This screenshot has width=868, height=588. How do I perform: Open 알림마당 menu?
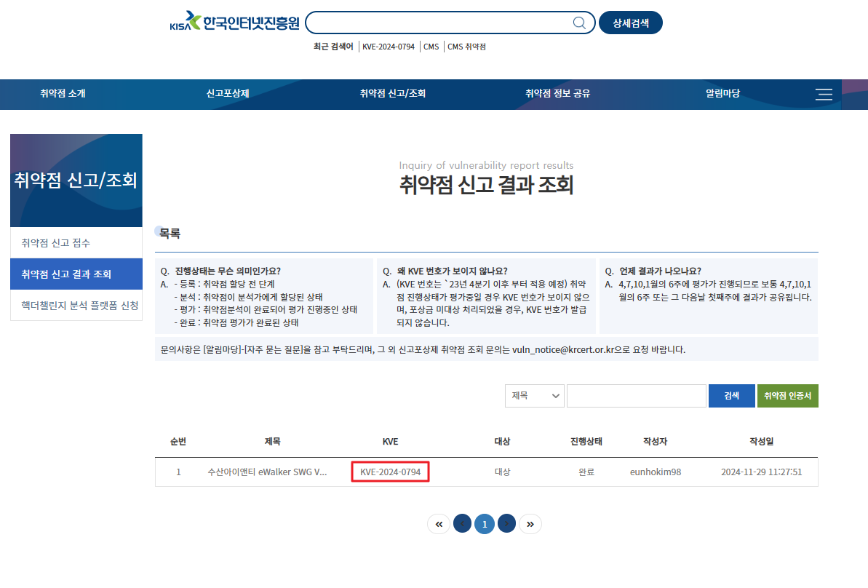click(x=722, y=94)
